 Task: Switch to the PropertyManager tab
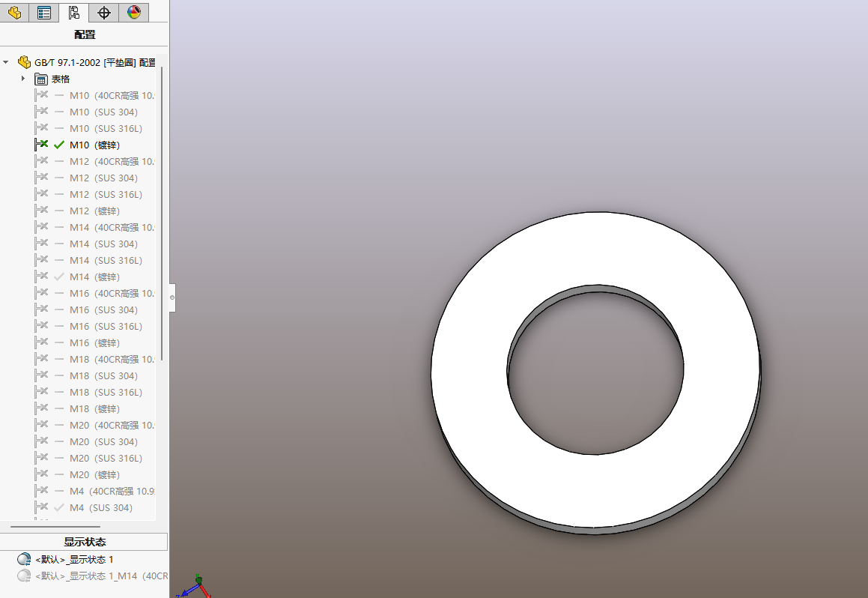(44, 12)
